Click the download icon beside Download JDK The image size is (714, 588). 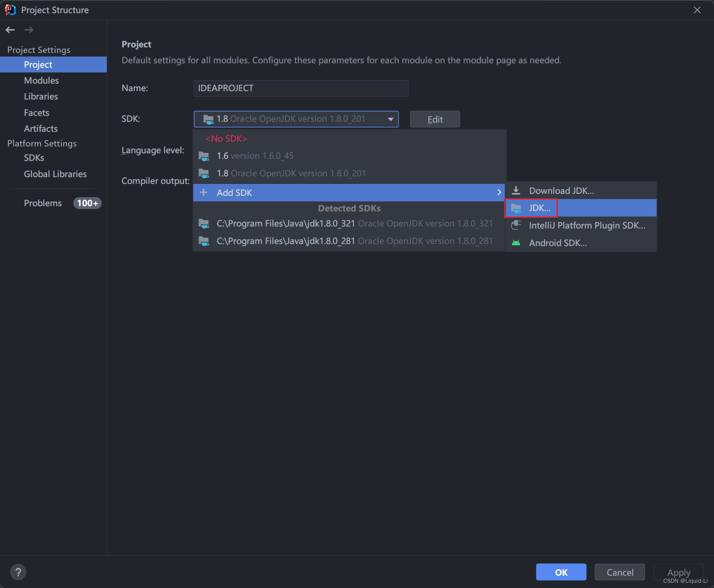[516, 191]
